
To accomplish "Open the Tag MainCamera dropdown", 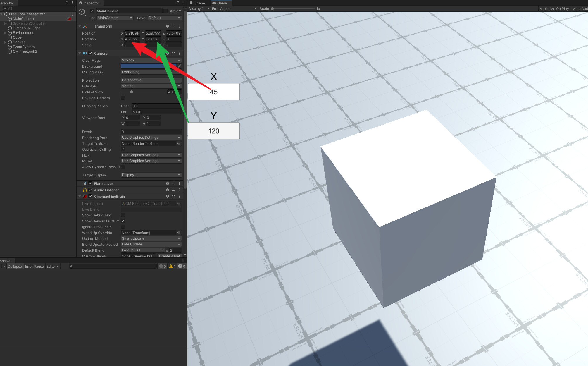I will pos(115,18).
